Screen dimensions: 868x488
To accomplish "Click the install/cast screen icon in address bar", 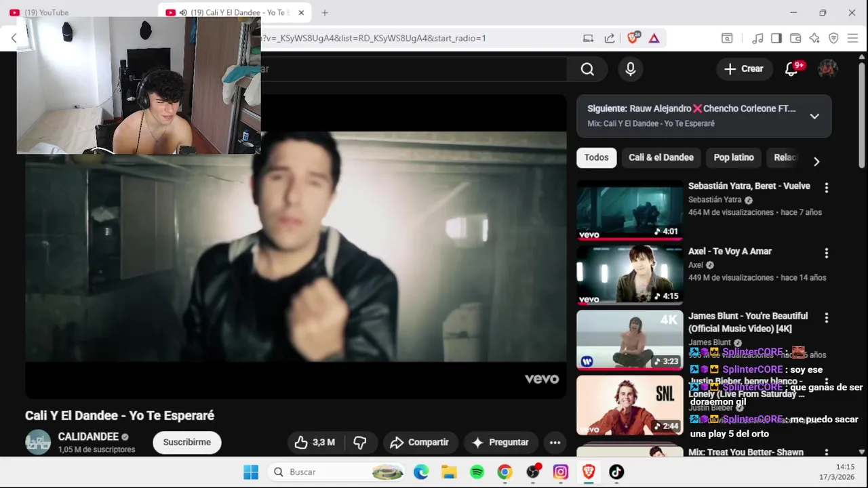I will 588,39.
